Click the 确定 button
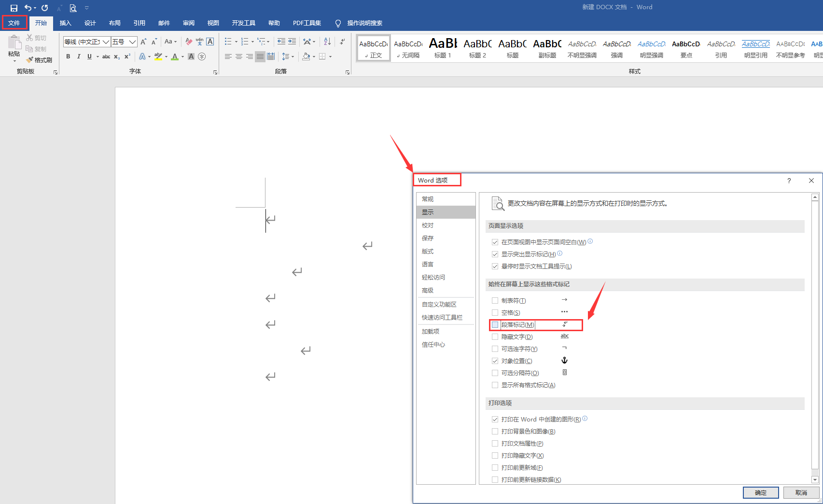Image resolution: width=823 pixels, height=504 pixels. pyautogui.click(x=761, y=492)
